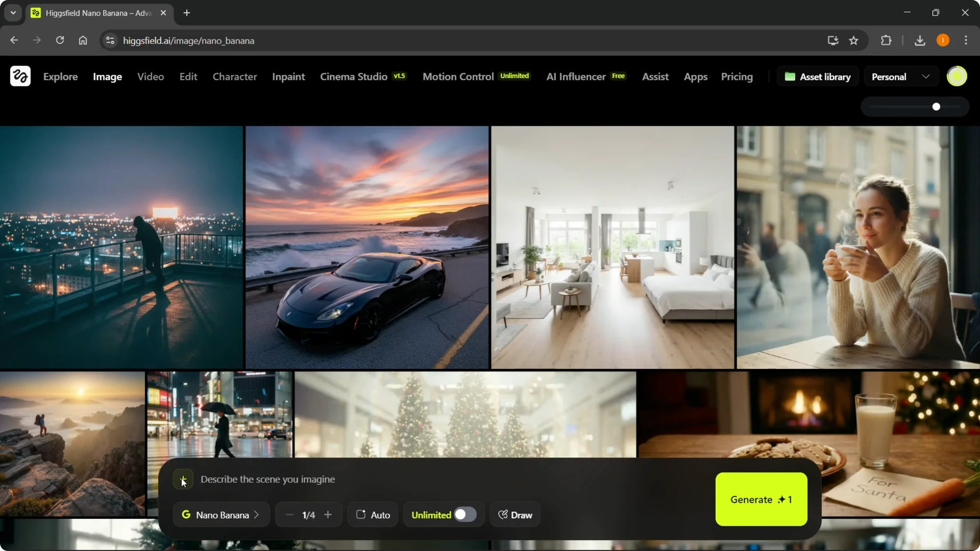This screenshot has height=551, width=980.
Task: Switch to the Video tab
Action: [x=150, y=77]
